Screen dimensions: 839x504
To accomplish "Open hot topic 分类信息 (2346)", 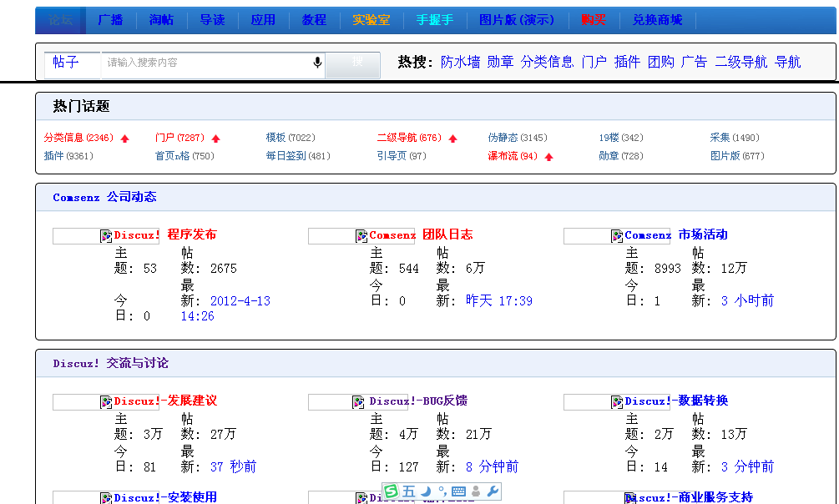I will point(78,138).
